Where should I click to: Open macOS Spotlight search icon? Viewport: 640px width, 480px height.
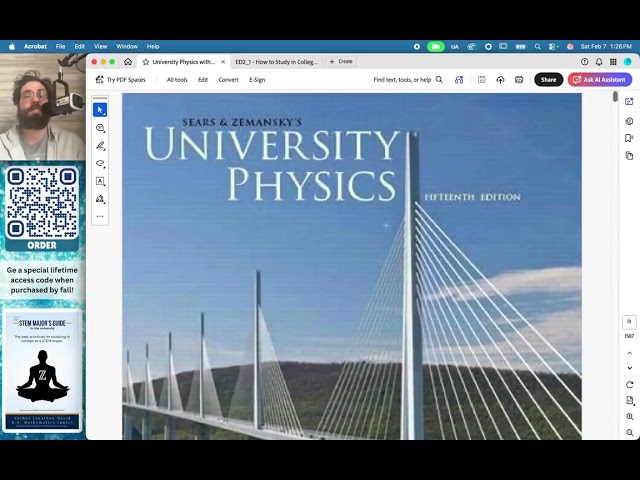pos(538,47)
